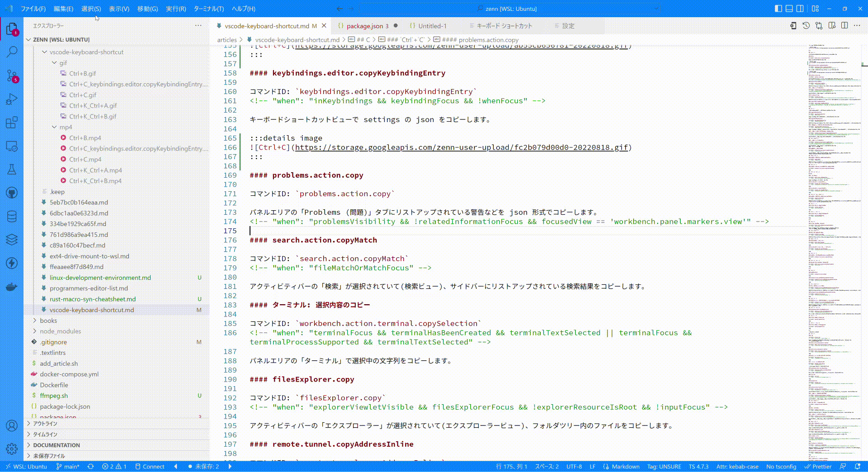Image resolution: width=868 pixels, height=472 pixels.
Task: Open Run and Debug view icon
Action: coord(12,99)
